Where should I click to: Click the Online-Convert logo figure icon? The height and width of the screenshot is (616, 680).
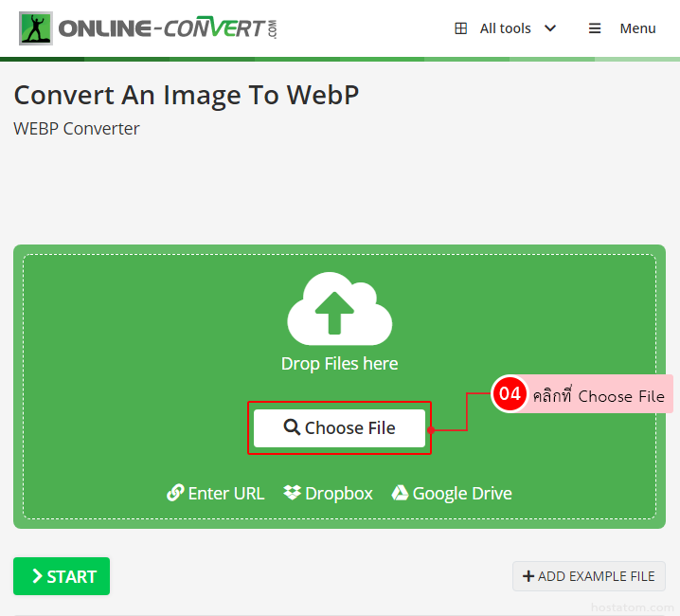tap(36, 28)
